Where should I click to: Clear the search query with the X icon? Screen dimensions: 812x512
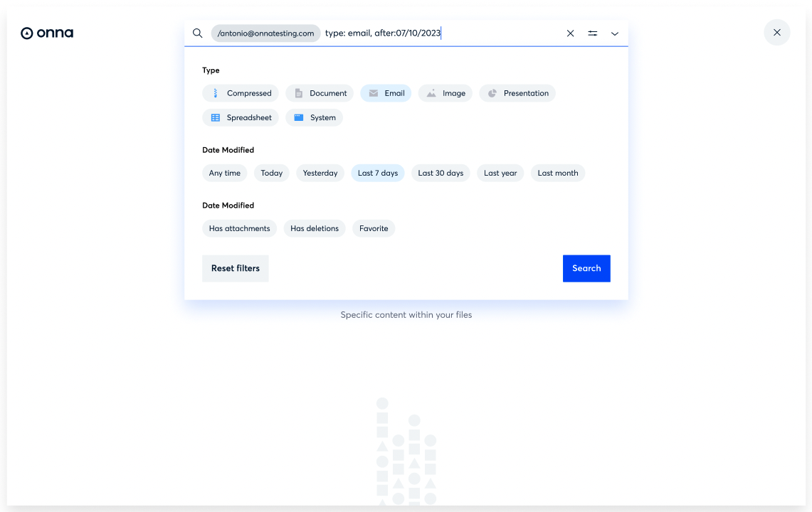pyautogui.click(x=570, y=33)
